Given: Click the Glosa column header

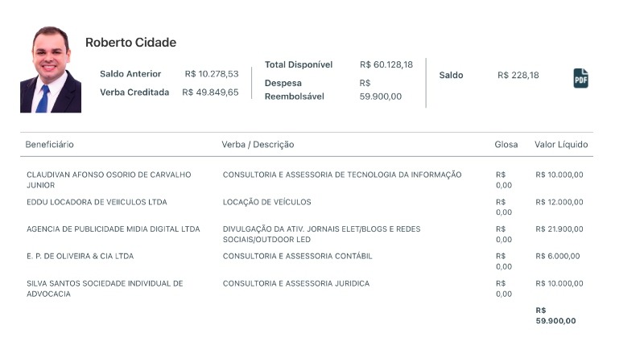Looking at the screenshot, I should [506, 145].
